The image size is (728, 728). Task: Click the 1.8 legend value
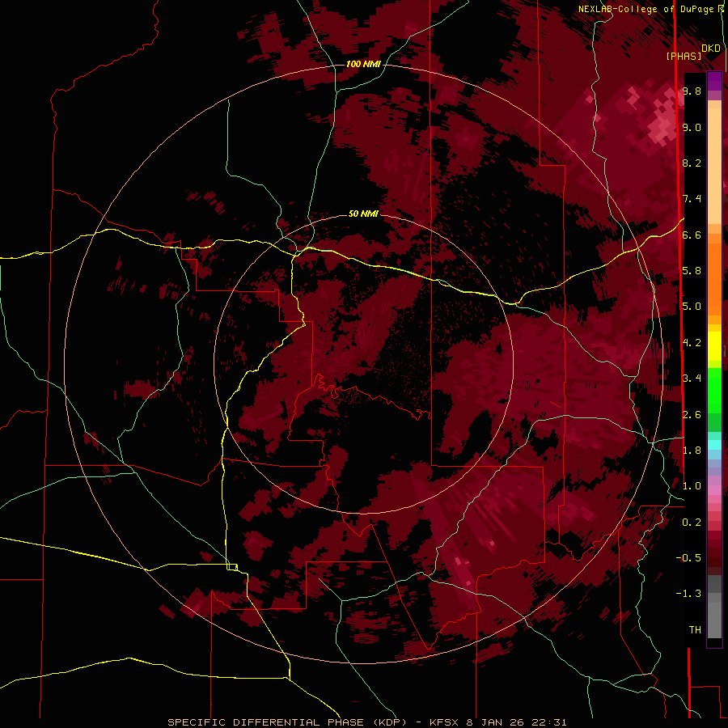coord(692,451)
